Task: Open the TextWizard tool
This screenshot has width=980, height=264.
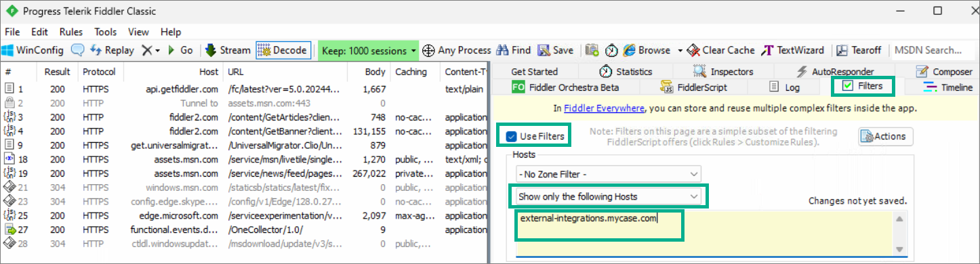Action: (x=793, y=50)
